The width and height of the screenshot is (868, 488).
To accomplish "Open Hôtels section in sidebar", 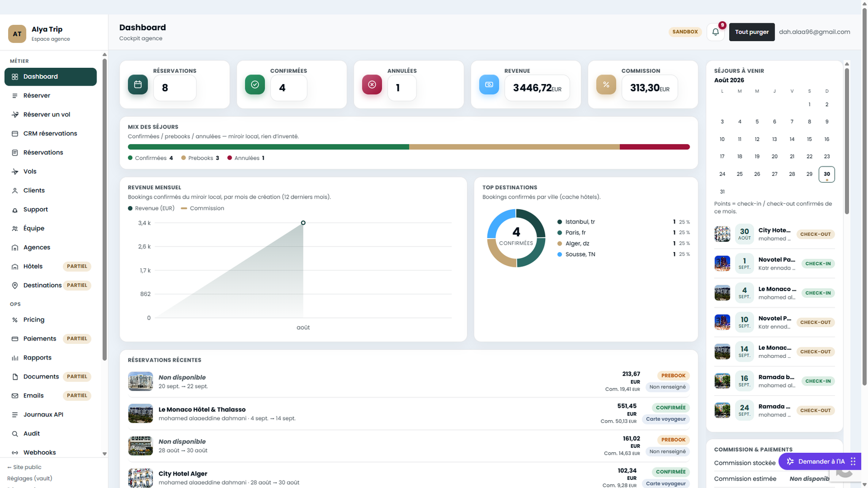I will (50, 266).
